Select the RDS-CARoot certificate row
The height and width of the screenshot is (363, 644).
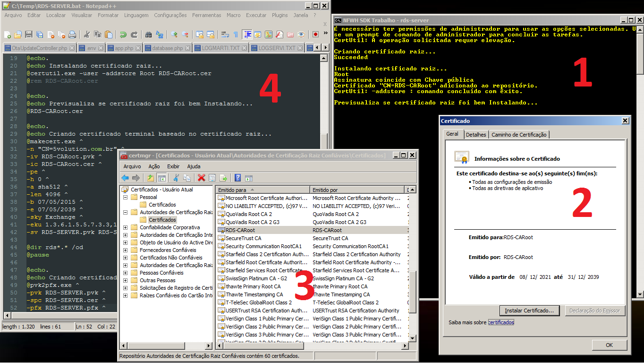240,230
